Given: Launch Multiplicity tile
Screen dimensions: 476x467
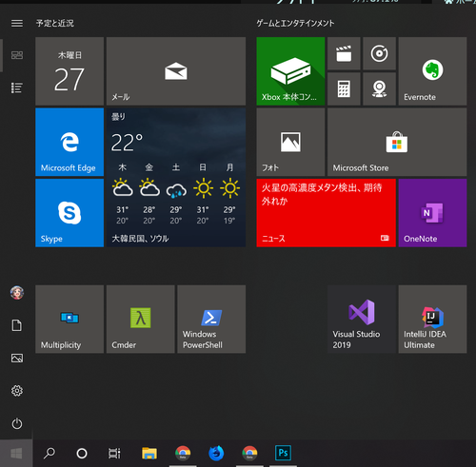Looking at the screenshot, I should [69, 319].
